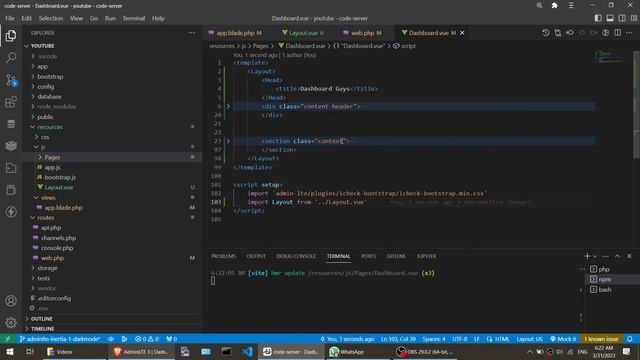
Task: Open web.php file in explorer
Action: (x=52, y=258)
